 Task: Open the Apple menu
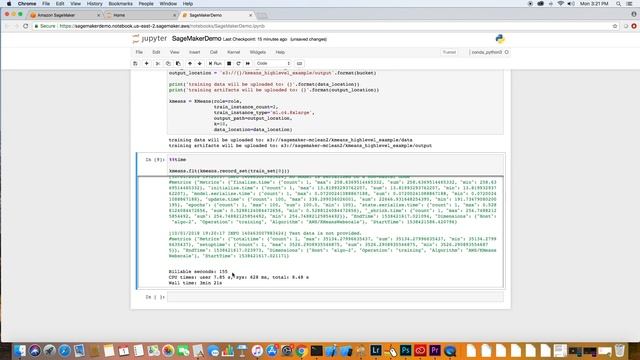point(9,4)
